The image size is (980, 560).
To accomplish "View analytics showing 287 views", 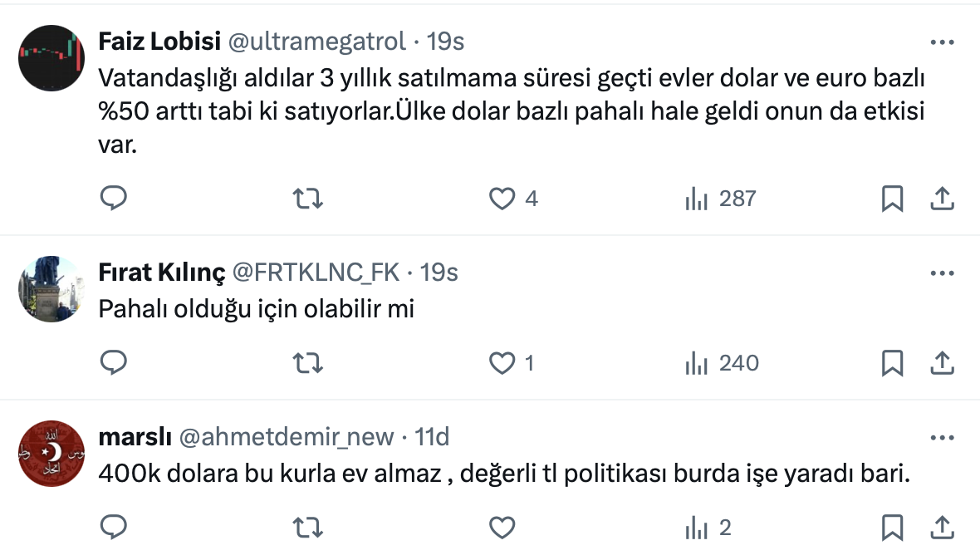I will (720, 199).
